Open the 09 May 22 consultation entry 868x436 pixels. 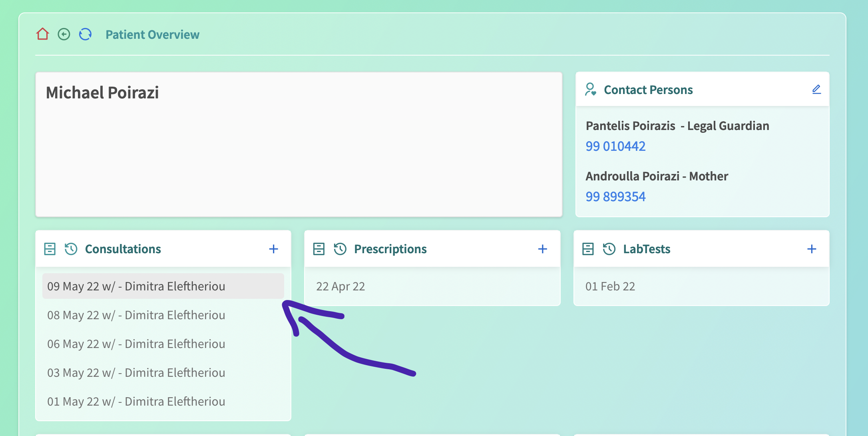[136, 286]
